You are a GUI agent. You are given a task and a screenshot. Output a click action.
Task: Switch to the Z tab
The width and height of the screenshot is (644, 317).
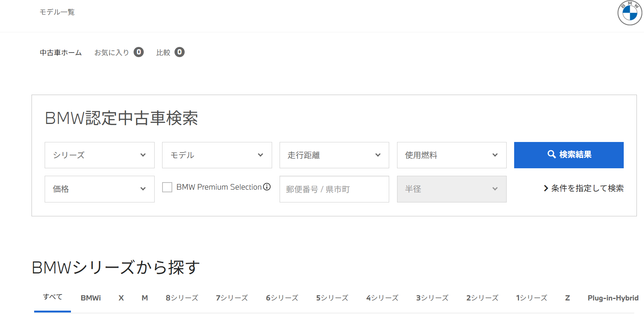coord(567,298)
